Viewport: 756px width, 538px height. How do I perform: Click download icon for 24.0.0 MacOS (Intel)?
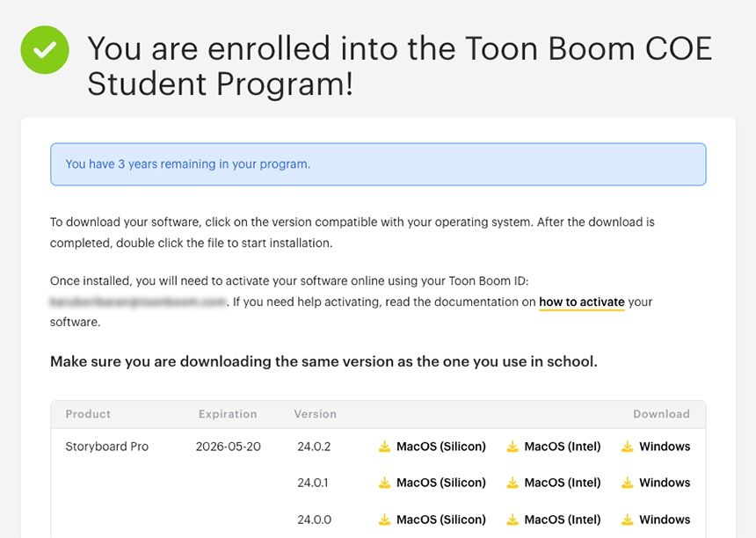[512, 520]
